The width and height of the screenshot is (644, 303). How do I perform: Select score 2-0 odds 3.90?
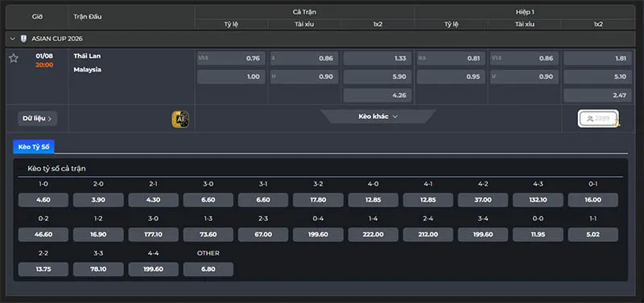[98, 200]
